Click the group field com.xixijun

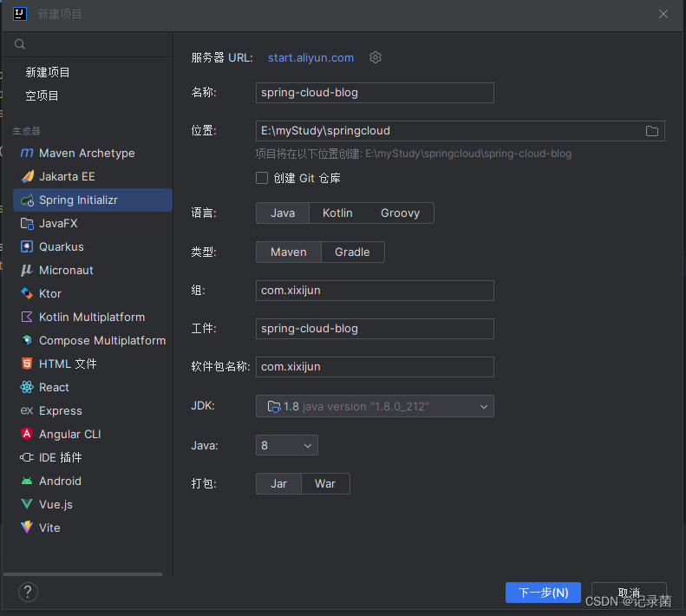(x=375, y=291)
